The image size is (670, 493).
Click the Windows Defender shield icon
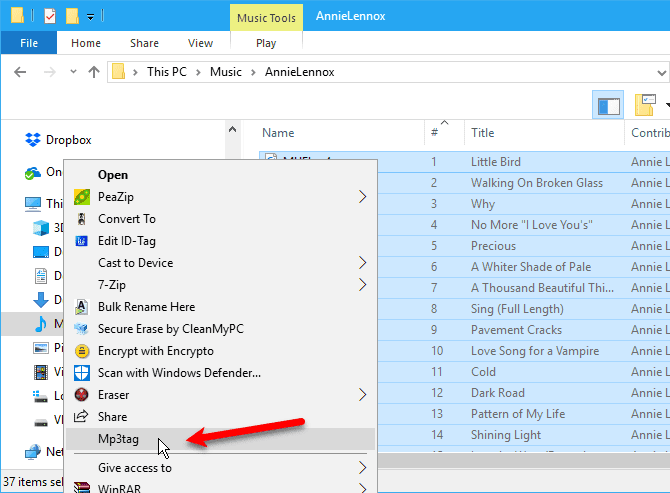81,373
